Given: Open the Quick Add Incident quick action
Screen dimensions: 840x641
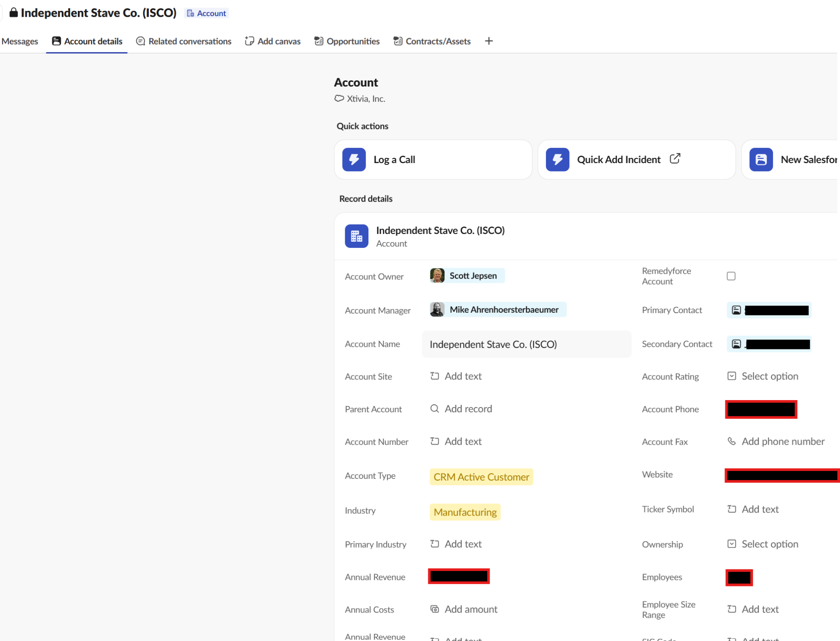Looking at the screenshot, I should tap(618, 159).
